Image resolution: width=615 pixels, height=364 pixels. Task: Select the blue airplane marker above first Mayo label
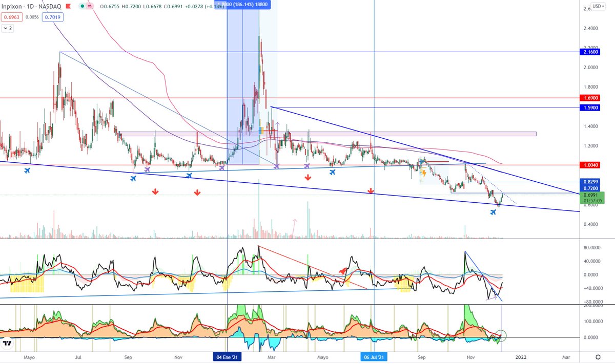point(27,170)
